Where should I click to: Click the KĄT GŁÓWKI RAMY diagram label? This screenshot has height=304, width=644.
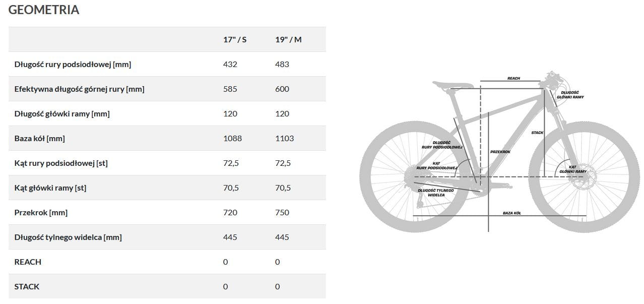pos(572,169)
